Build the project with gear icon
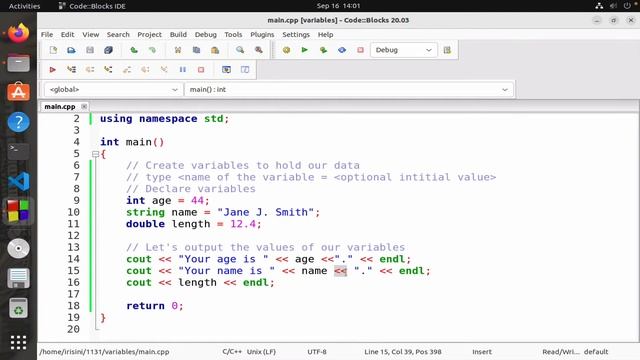 pyautogui.click(x=286, y=50)
